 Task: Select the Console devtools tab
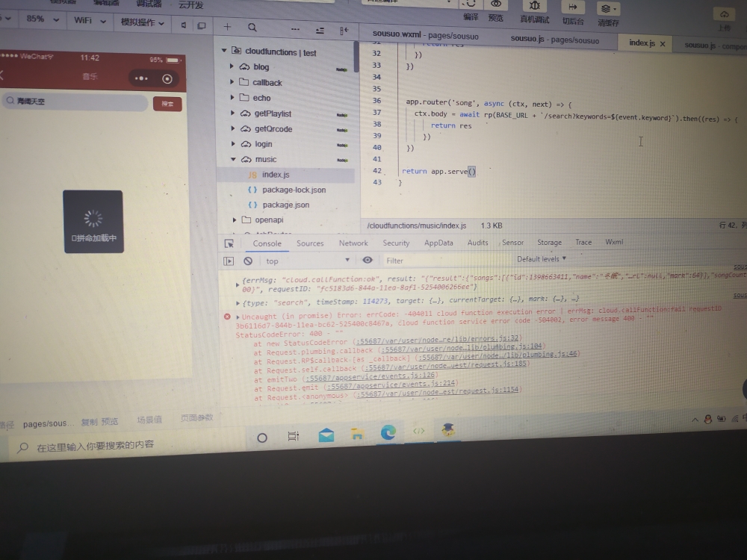click(267, 243)
